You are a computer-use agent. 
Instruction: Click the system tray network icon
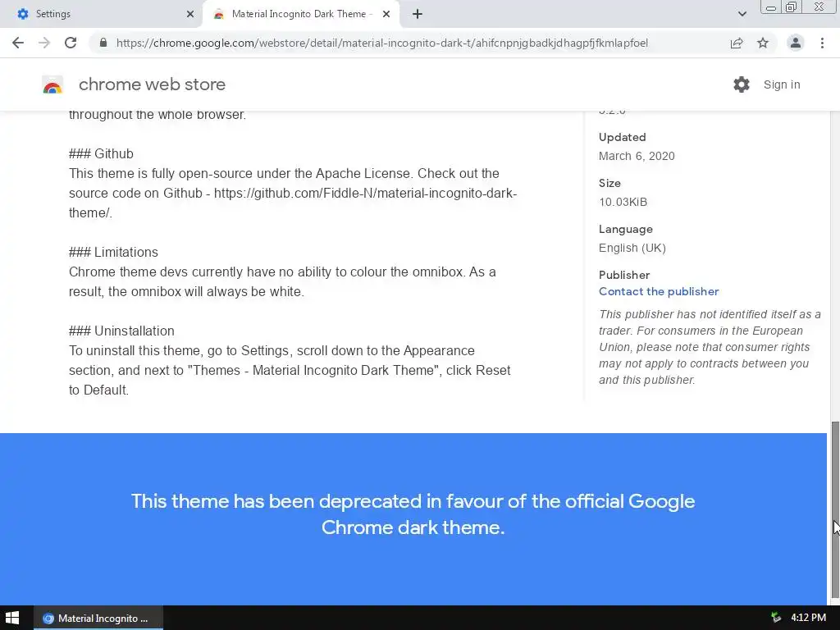click(x=776, y=618)
